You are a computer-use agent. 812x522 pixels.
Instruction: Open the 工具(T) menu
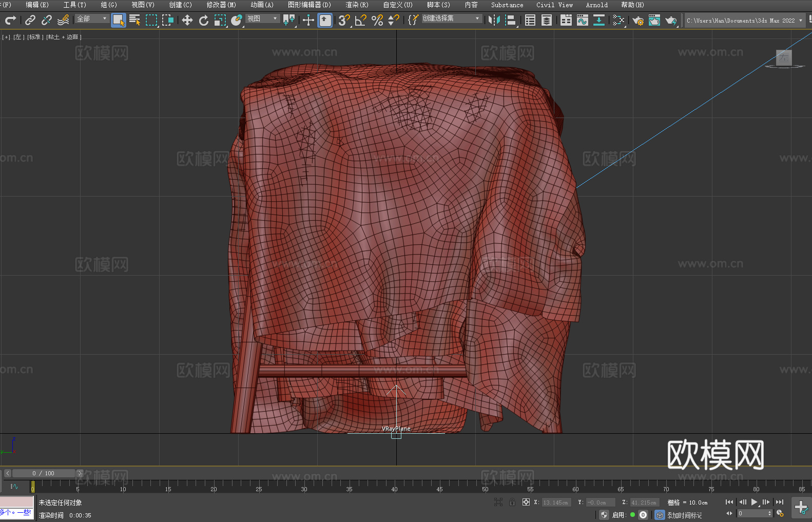[x=74, y=5]
